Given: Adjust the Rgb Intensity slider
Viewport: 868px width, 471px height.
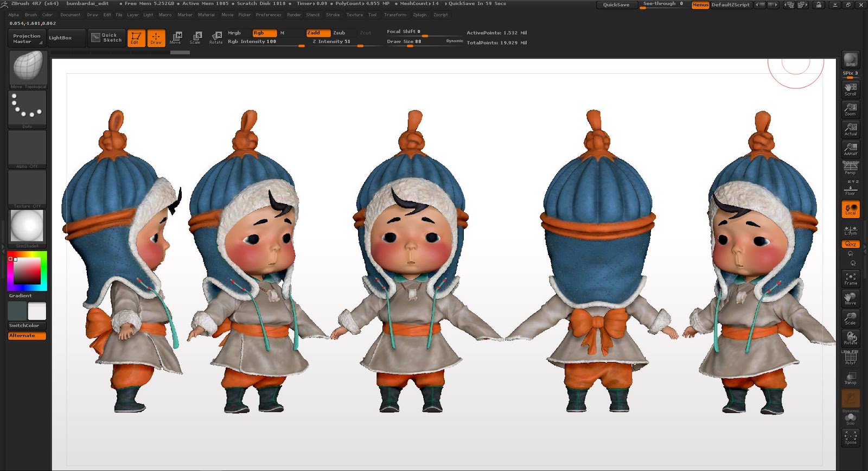Looking at the screenshot, I should point(265,42).
